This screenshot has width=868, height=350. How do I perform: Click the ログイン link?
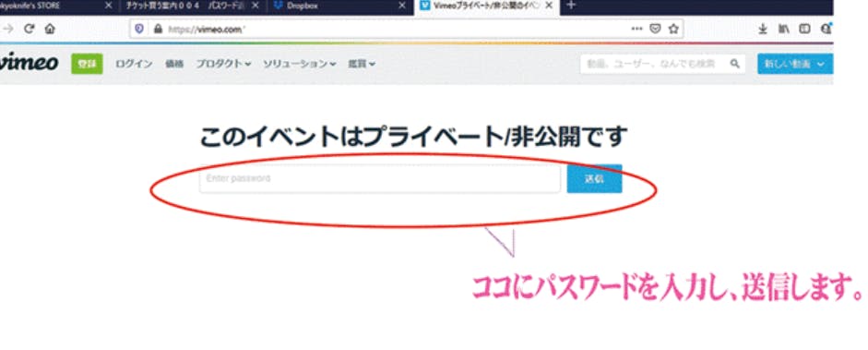pos(134,64)
